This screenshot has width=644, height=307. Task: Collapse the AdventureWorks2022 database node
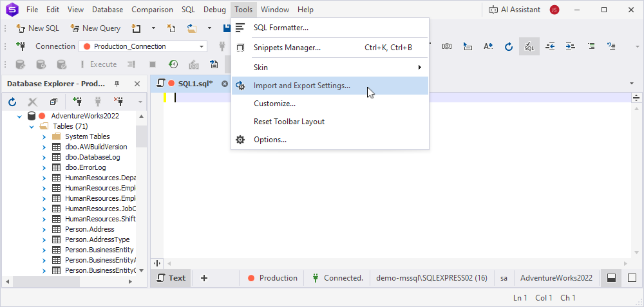19,116
